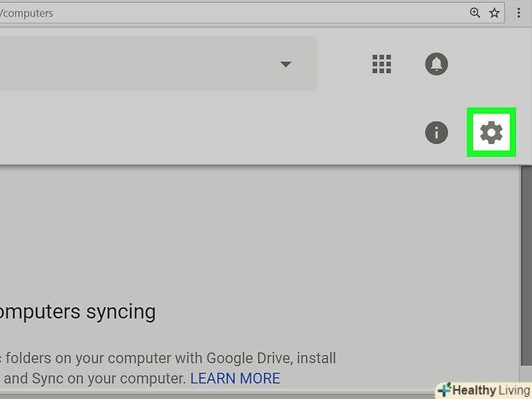Click the horizontal scrollbar at the bottom

219,395
